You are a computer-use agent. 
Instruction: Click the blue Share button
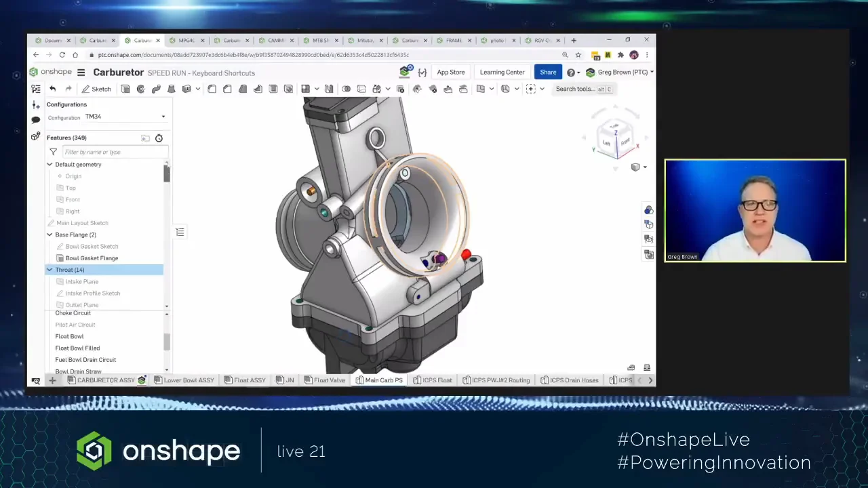tap(548, 72)
